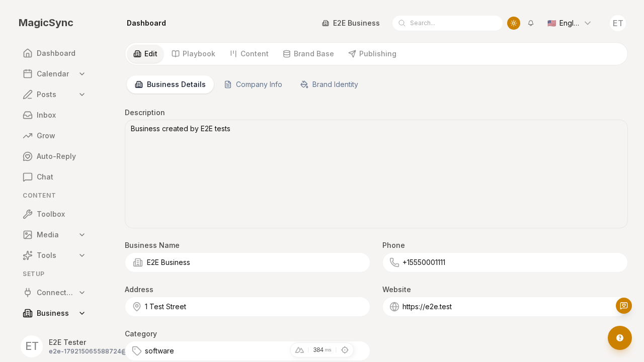Switch to the Playbook tab
644x362 pixels.
(193, 54)
